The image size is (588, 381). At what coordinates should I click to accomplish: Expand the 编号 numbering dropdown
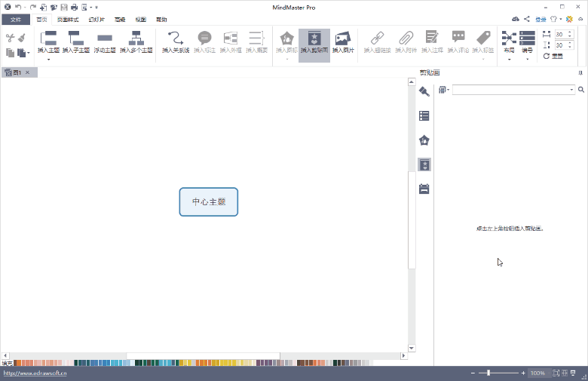pyautogui.click(x=527, y=59)
